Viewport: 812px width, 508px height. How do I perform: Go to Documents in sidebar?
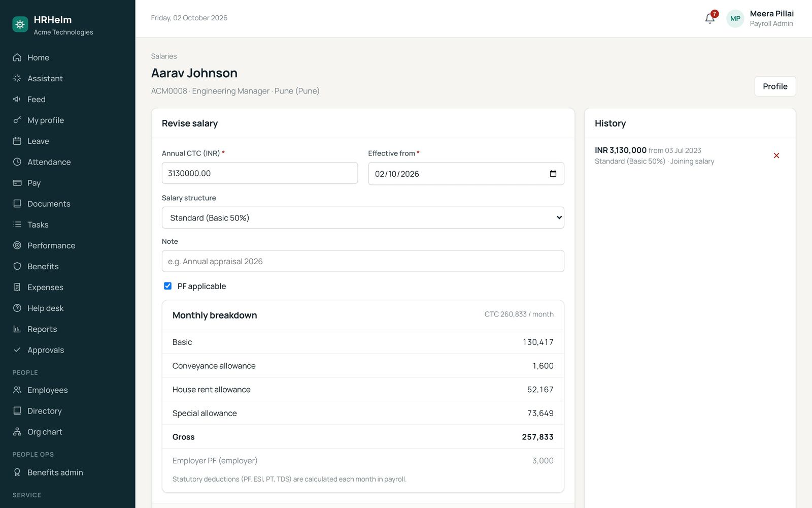(x=49, y=204)
